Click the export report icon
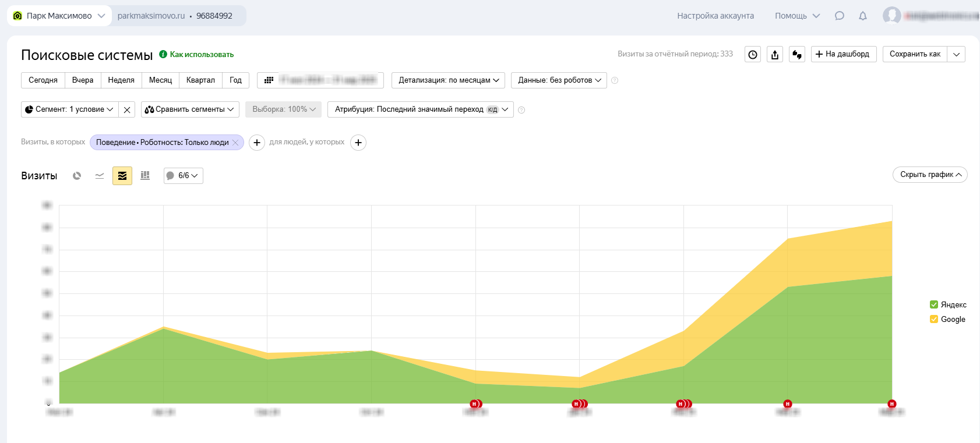980x443 pixels. tap(775, 55)
